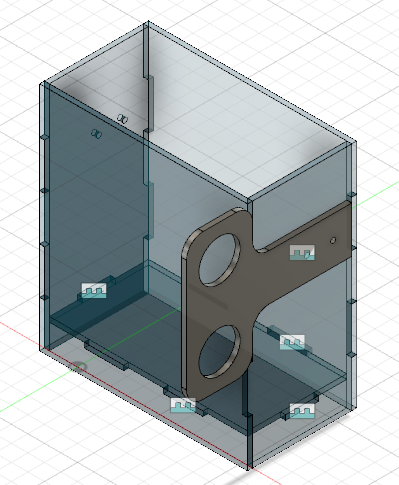399x485 pixels.
Task: Click the joint glyph nearest the box's bottom right corner
Action: [302, 411]
